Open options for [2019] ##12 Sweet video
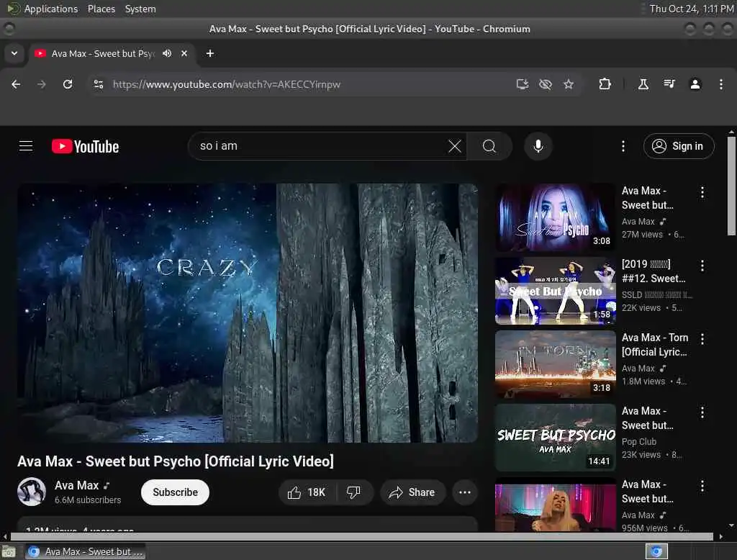Viewport: 737px width, 560px height. click(702, 266)
